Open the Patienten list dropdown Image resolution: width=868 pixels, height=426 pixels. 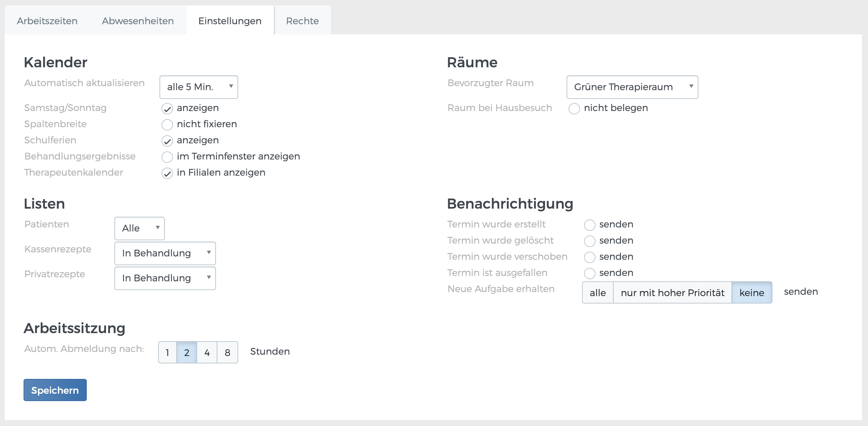pos(140,228)
